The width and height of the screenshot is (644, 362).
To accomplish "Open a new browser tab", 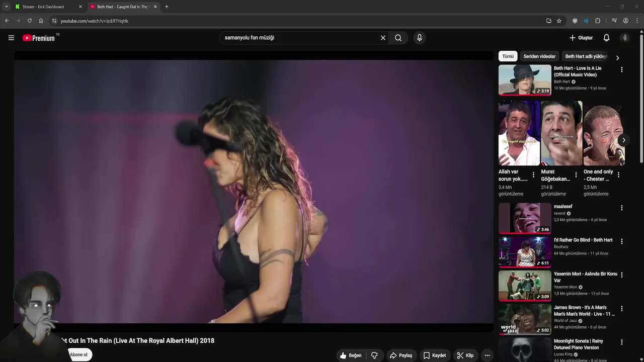I will pyautogui.click(x=167, y=7).
